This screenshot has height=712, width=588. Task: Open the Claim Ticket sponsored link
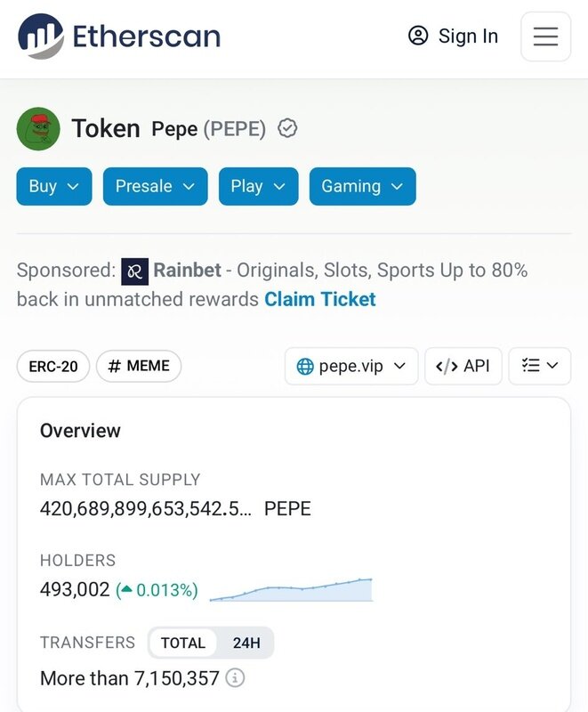point(320,299)
